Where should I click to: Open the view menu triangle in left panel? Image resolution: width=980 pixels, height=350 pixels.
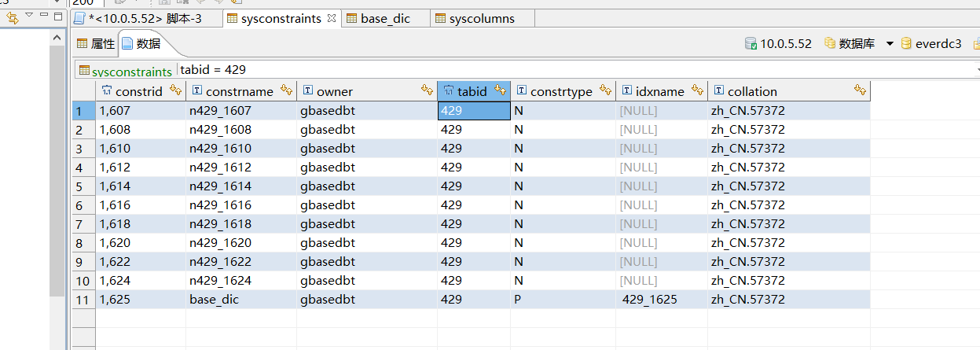coord(30,15)
